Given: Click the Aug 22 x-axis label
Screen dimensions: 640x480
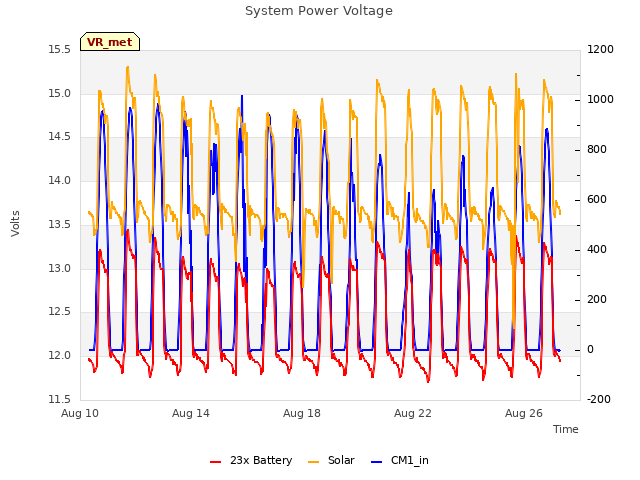Looking at the screenshot, I should tap(413, 413).
